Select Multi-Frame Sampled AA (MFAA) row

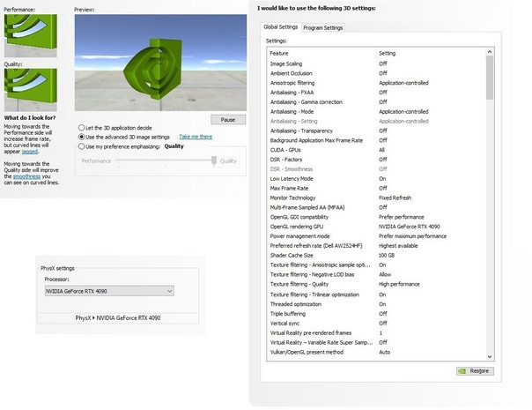click(x=377, y=207)
